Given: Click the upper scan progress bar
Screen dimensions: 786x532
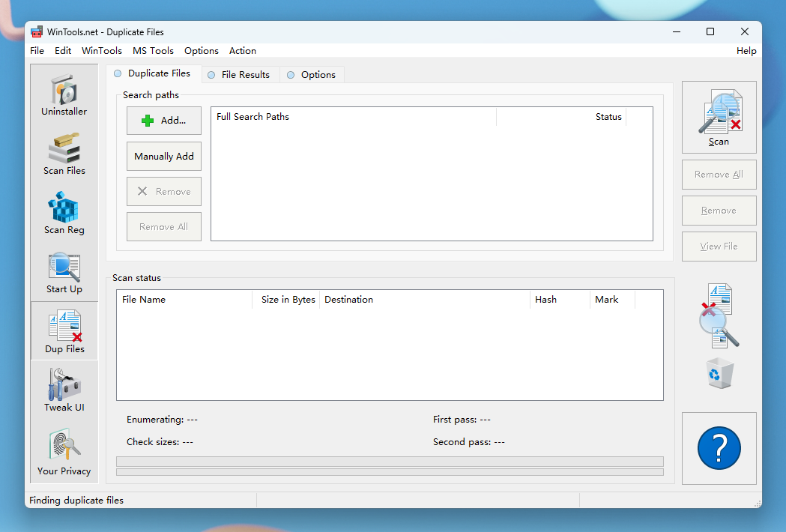Looking at the screenshot, I should tap(390, 462).
